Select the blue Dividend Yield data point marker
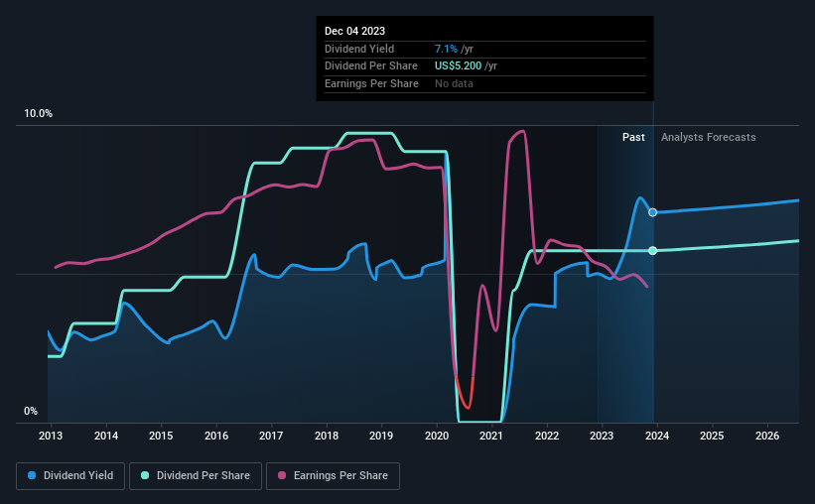This screenshot has width=815, height=504. [x=653, y=212]
